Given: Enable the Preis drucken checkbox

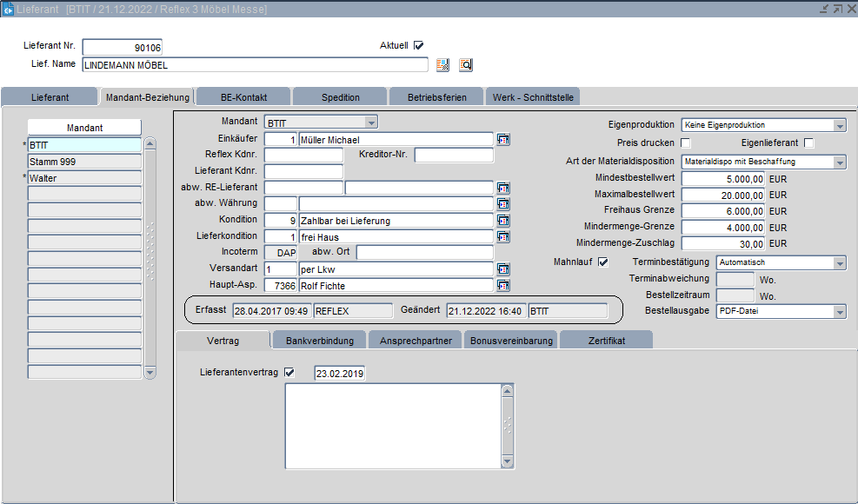Looking at the screenshot, I should [685, 143].
